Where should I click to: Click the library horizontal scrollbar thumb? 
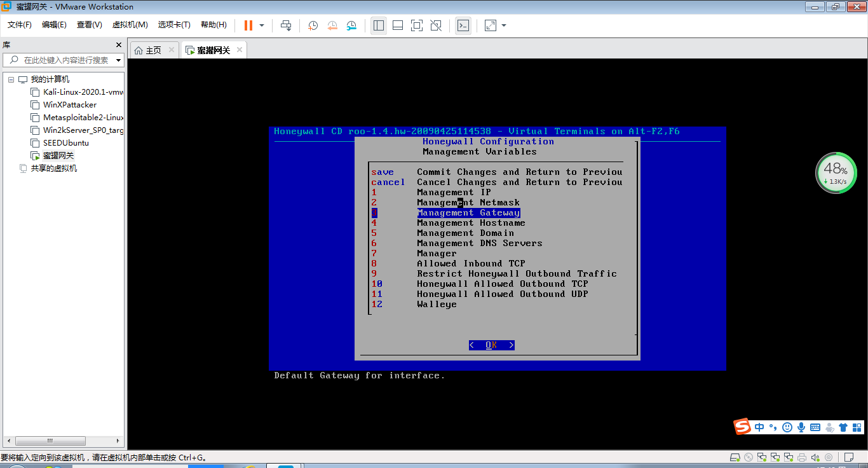tap(50, 441)
